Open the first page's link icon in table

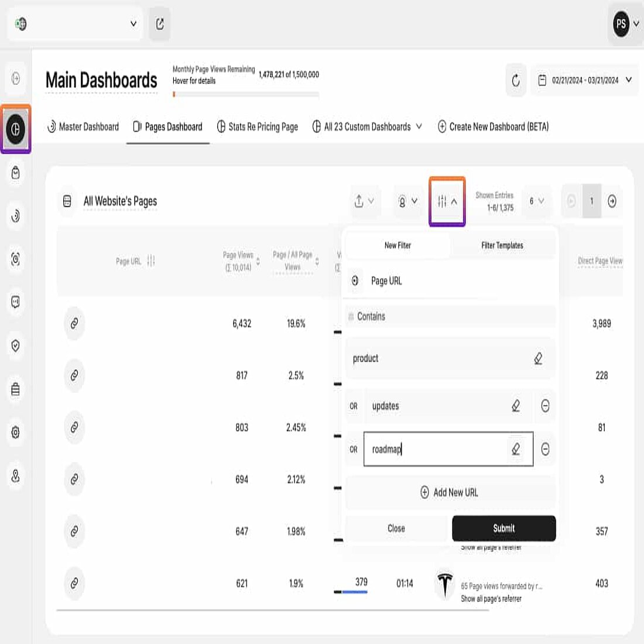[x=74, y=323]
